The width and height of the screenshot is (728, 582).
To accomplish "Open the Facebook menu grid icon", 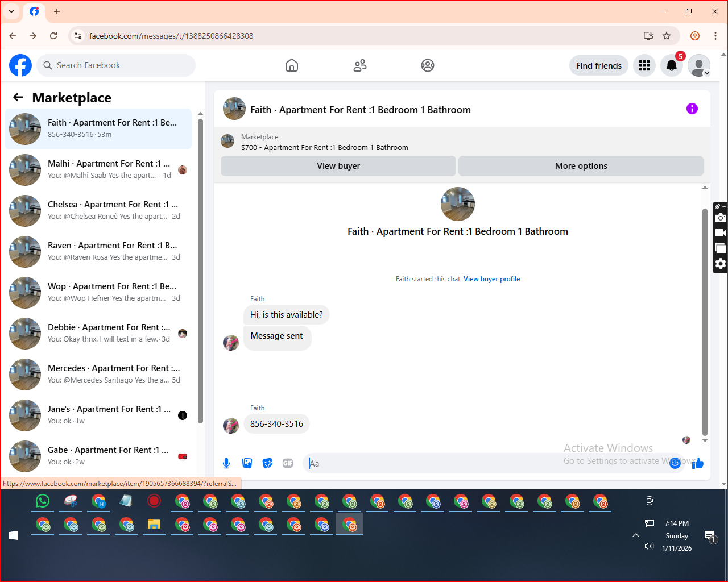I will coord(644,65).
